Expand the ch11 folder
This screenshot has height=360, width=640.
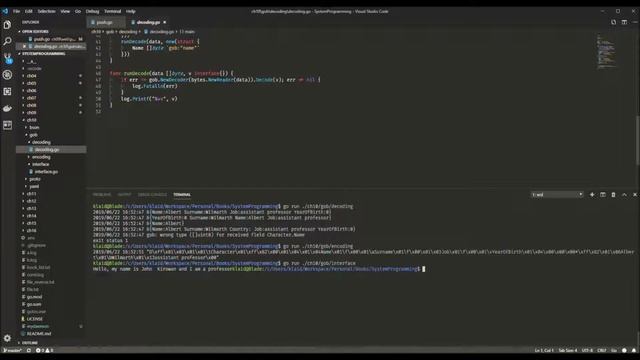point(31,193)
